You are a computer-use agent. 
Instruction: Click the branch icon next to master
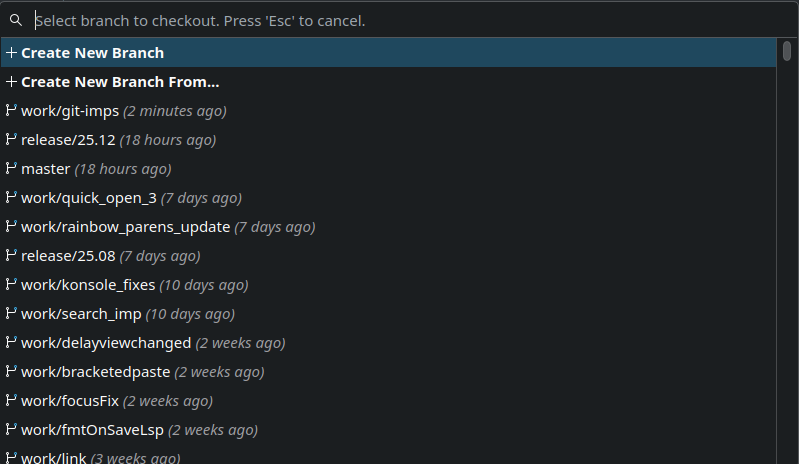tap(11, 169)
